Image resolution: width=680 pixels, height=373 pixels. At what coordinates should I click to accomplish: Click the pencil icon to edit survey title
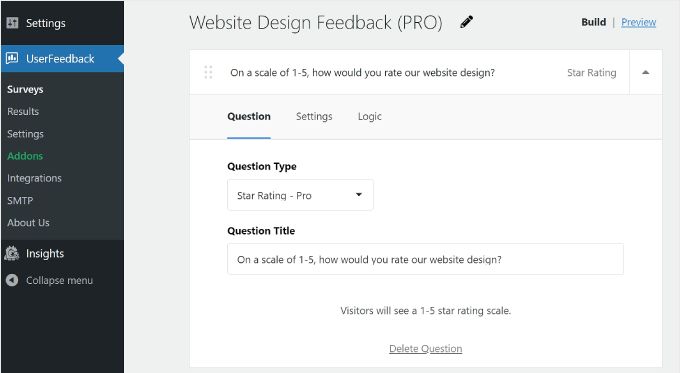467,22
